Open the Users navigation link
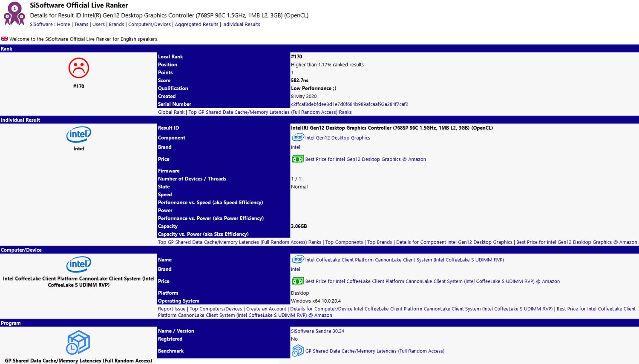The height and width of the screenshot is (364, 639). tap(98, 24)
